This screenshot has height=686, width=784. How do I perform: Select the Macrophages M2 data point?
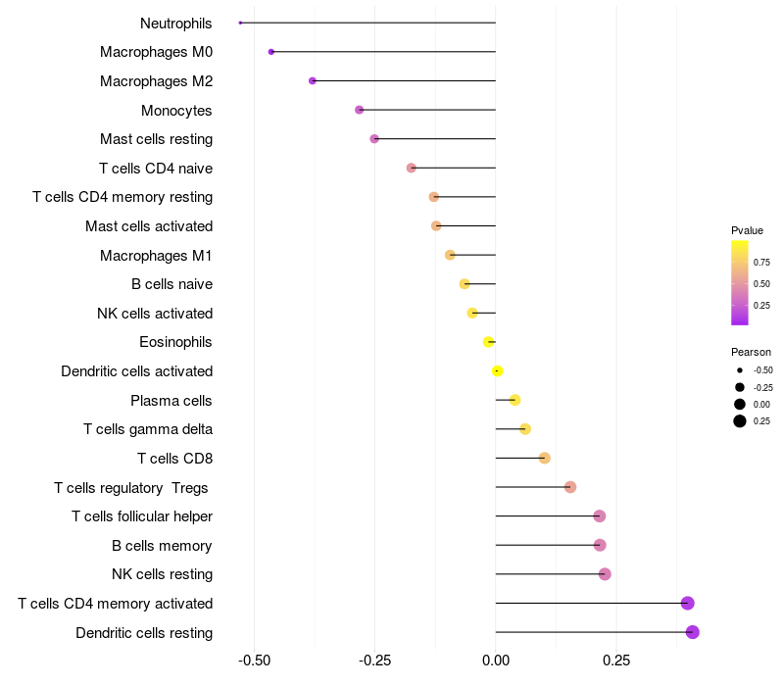click(x=313, y=81)
